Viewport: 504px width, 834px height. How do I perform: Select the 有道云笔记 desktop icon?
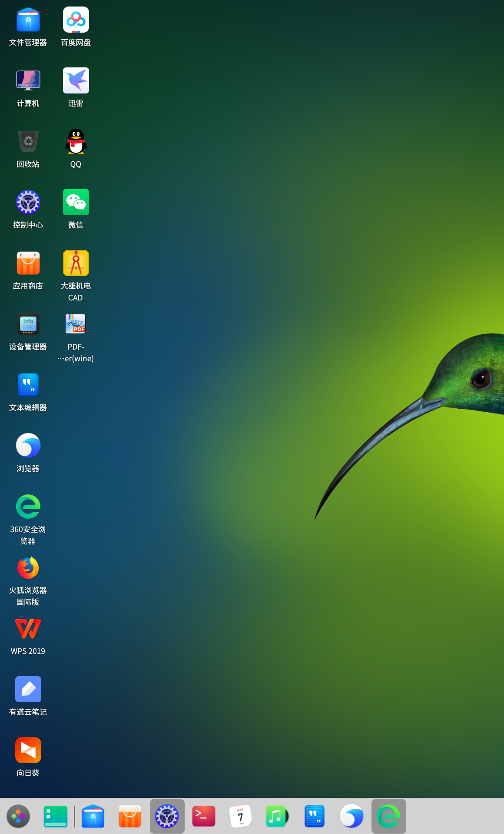[x=28, y=689]
